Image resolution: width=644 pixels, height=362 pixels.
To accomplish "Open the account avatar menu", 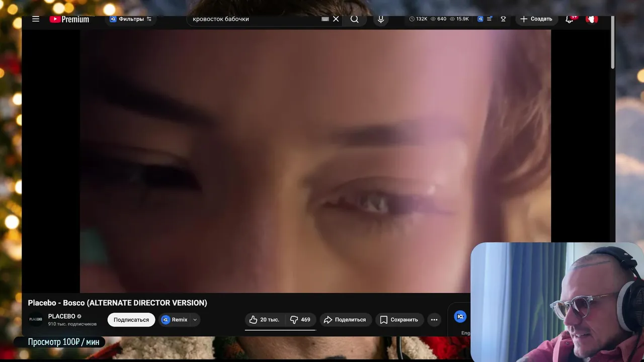I will click(x=592, y=19).
